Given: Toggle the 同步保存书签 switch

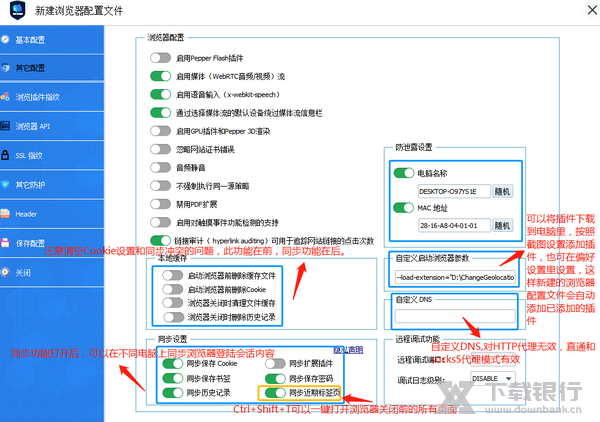Looking at the screenshot, I should click(x=173, y=378).
